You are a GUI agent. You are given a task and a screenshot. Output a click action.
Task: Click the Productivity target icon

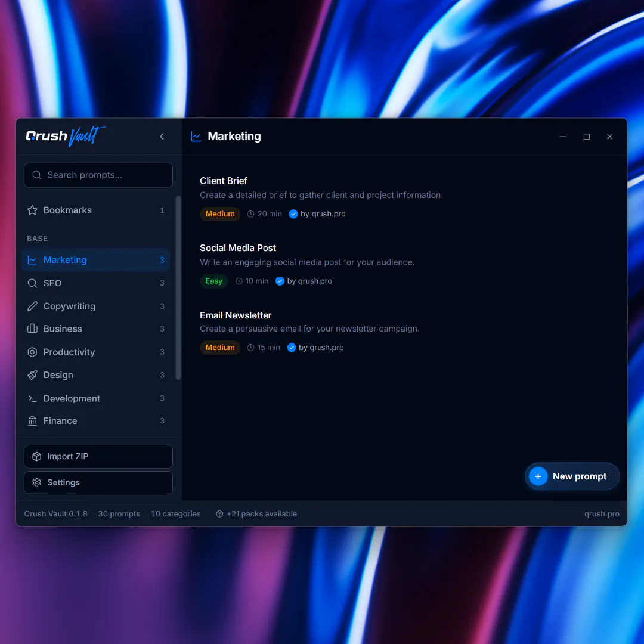[x=32, y=352]
